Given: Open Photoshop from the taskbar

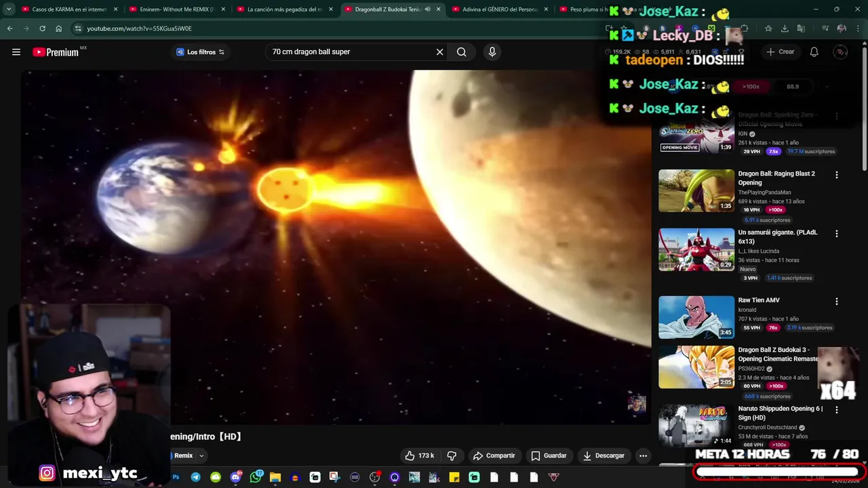Looking at the screenshot, I should 176,477.
